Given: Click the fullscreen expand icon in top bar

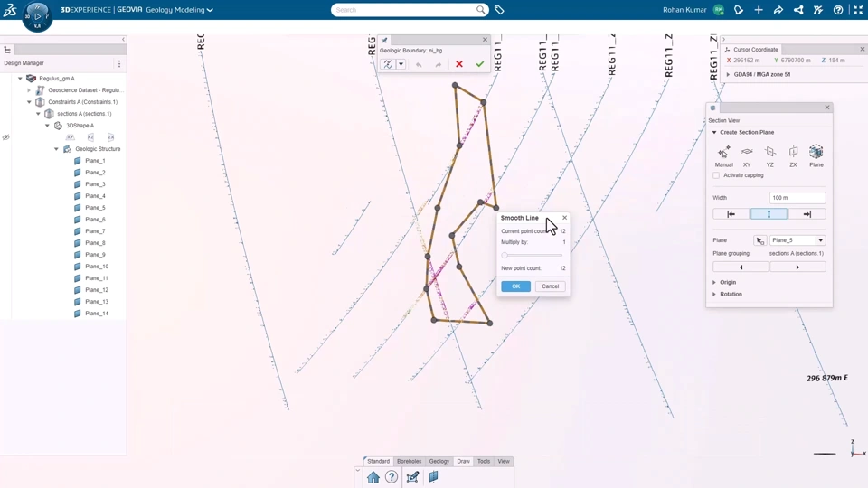Looking at the screenshot, I should [x=858, y=10].
